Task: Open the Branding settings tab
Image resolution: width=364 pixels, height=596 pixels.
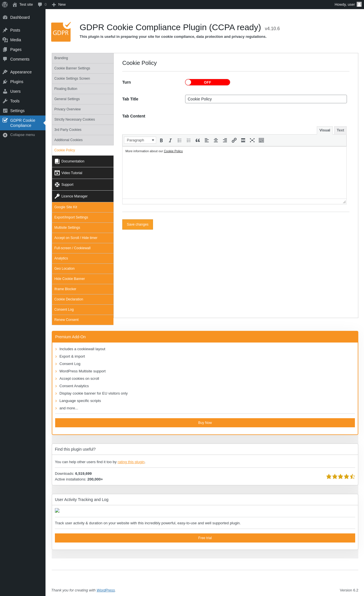Action: [83, 58]
